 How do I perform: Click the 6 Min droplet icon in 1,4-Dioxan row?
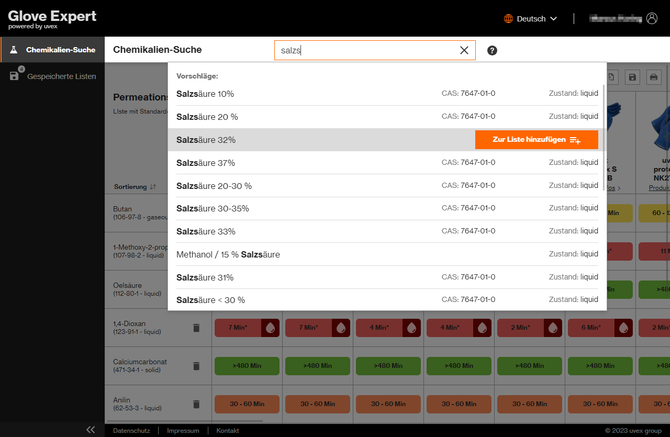623,328
